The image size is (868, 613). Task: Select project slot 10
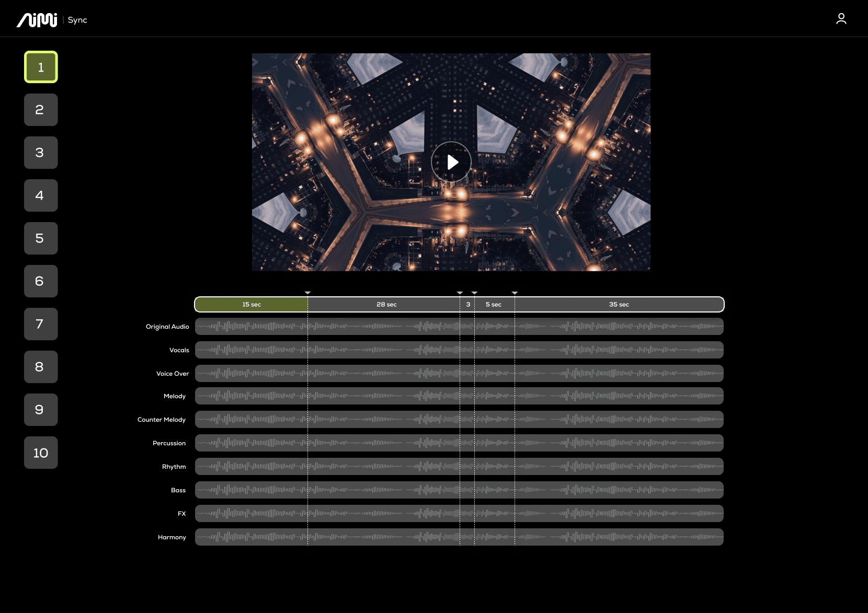click(x=41, y=453)
